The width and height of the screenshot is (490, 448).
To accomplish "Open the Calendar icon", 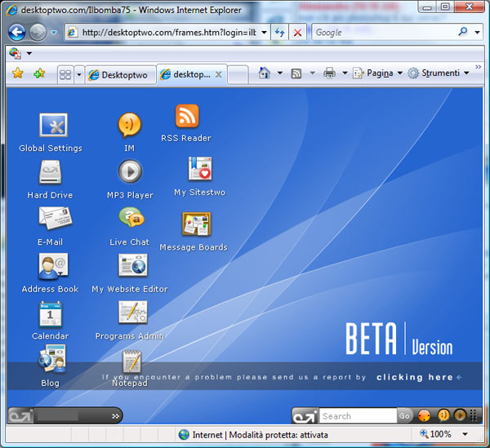I will click(x=51, y=313).
